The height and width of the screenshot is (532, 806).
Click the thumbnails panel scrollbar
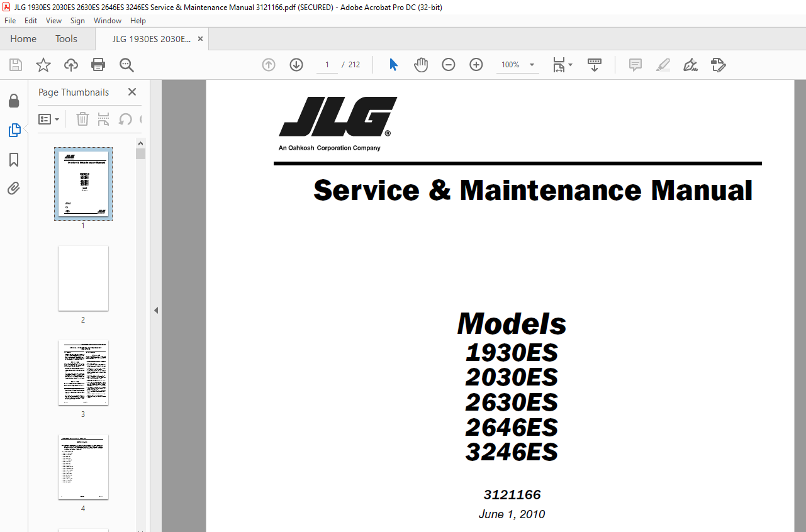tap(141, 154)
